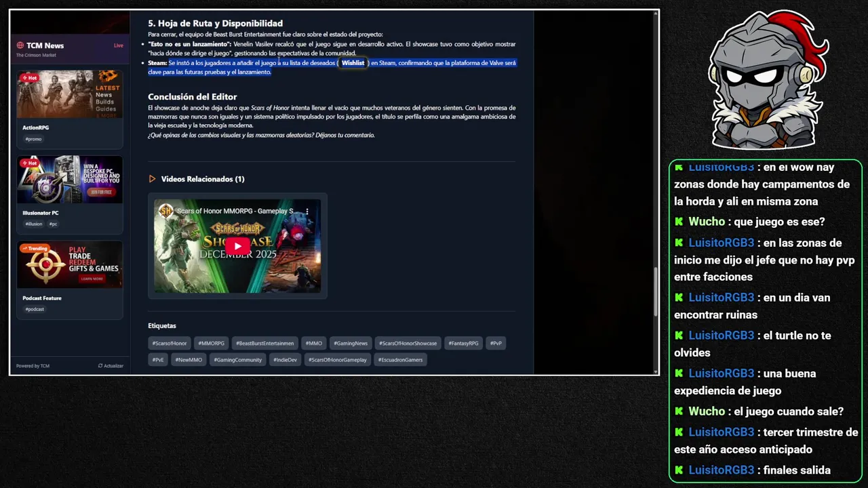The image size is (868, 488).
Task: Click the #MMO tag
Action: click(x=313, y=344)
